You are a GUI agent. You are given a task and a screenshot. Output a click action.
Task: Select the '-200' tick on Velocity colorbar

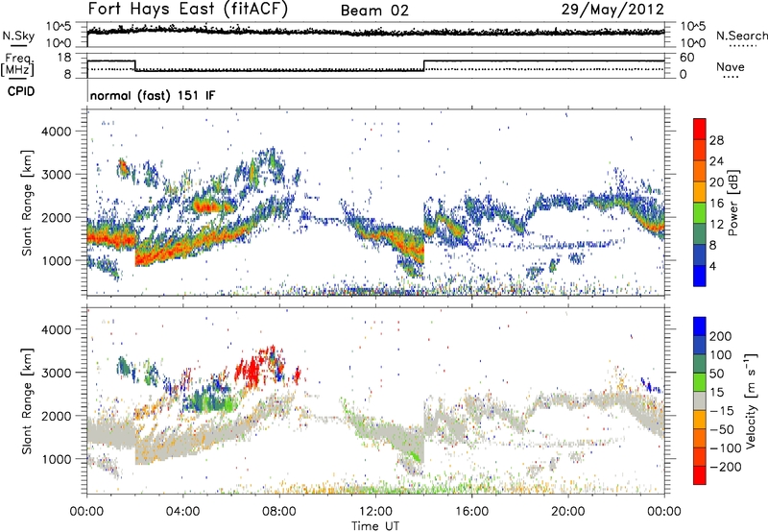(725, 467)
